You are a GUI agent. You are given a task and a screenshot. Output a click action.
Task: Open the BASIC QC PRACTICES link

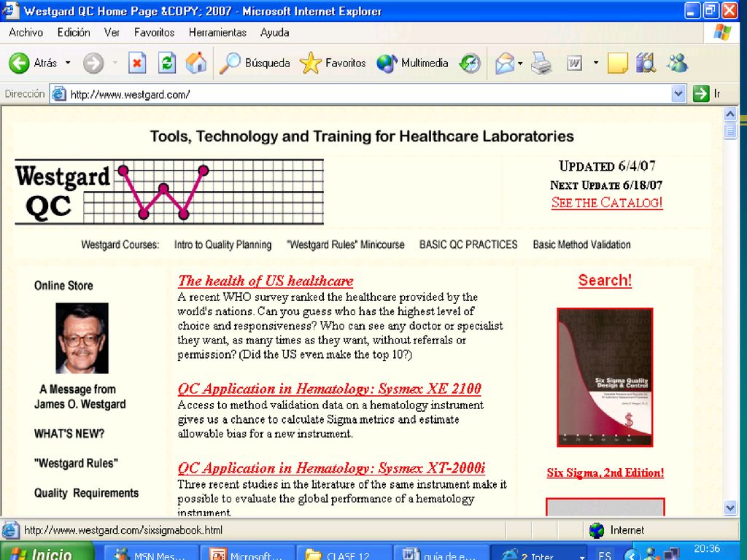tap(468, 245)
